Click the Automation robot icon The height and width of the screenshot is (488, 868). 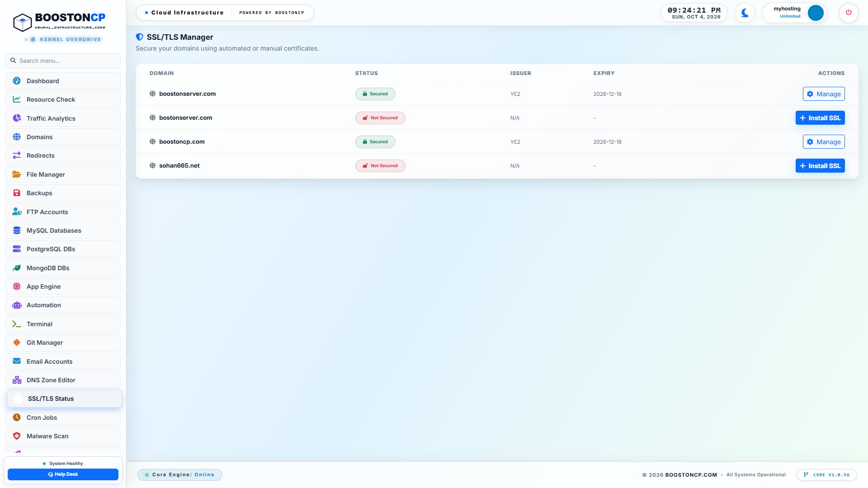[x=17, y=305]
